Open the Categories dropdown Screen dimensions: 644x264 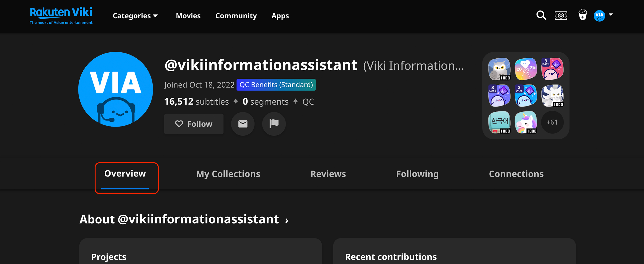coord(135,16)
